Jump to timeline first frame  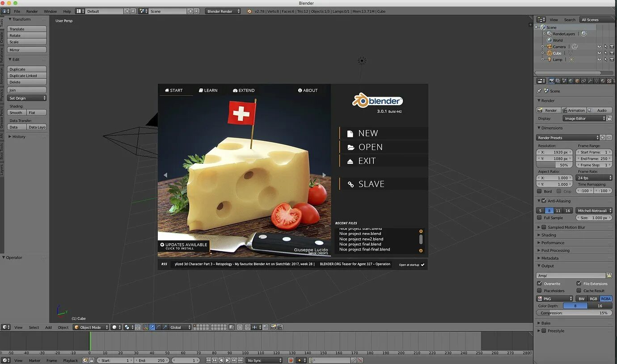[208, 360]
